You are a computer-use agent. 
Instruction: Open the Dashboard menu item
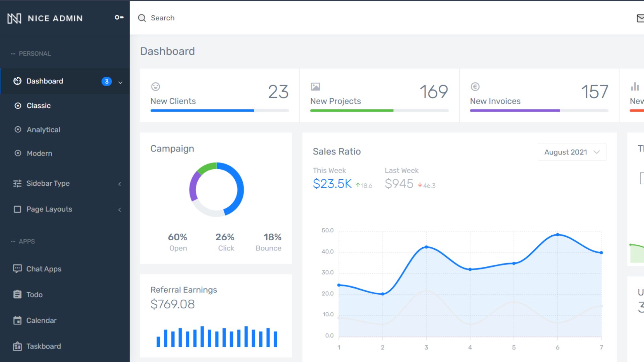65,81
